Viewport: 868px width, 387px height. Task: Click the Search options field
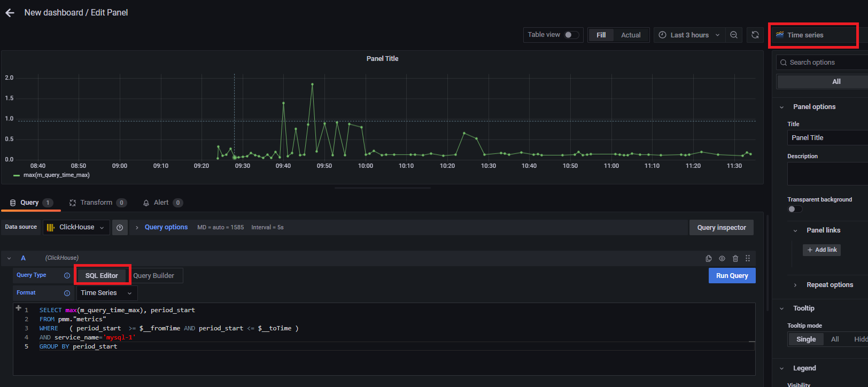tap(822, 63)
